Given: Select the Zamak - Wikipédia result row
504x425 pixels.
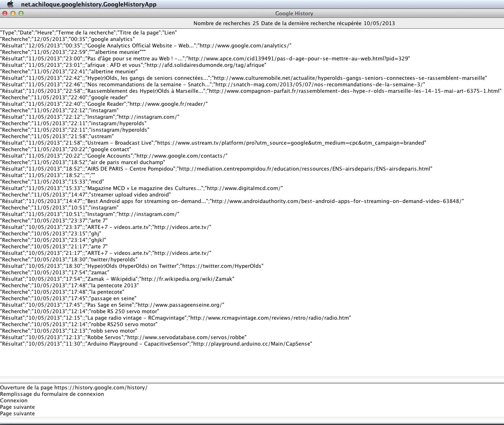Looking at the screenshot, I should coord(117,279).
